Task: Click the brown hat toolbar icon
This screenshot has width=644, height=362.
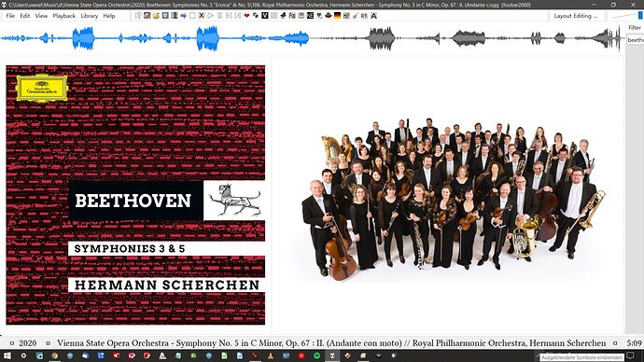Action: tap(329, 16)
